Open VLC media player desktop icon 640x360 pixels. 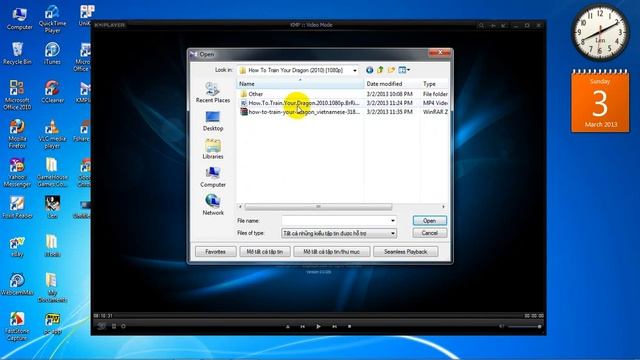pos(52,134)
